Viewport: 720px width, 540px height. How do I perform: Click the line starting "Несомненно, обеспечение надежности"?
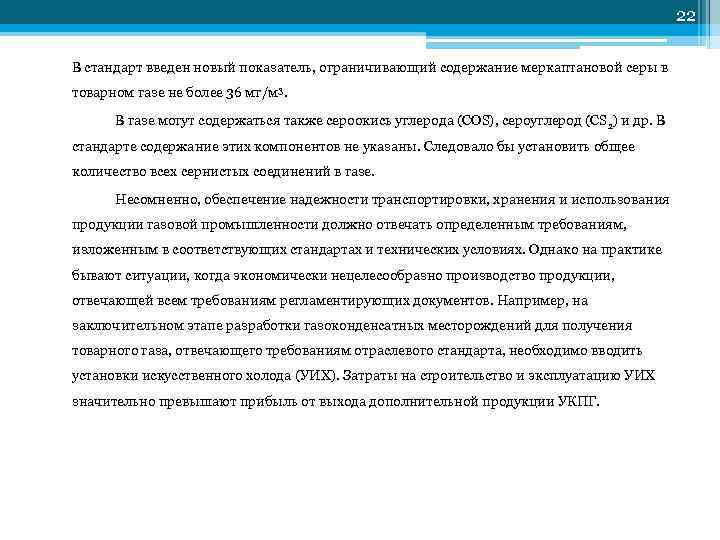coord(392,200)
